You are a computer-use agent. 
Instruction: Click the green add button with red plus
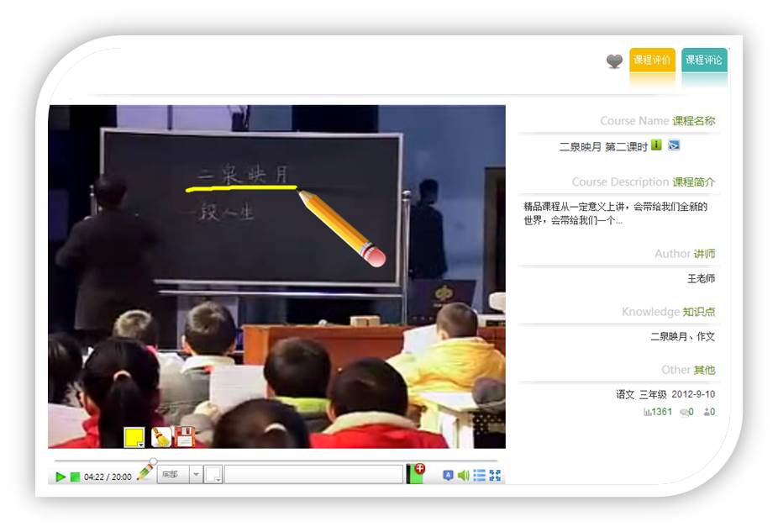pos(415,474)
